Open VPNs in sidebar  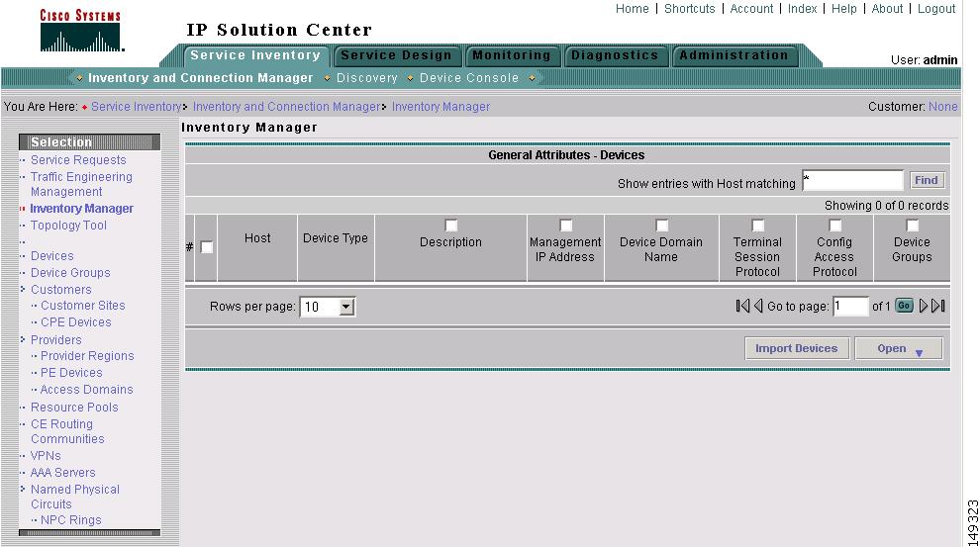[46, 456]
